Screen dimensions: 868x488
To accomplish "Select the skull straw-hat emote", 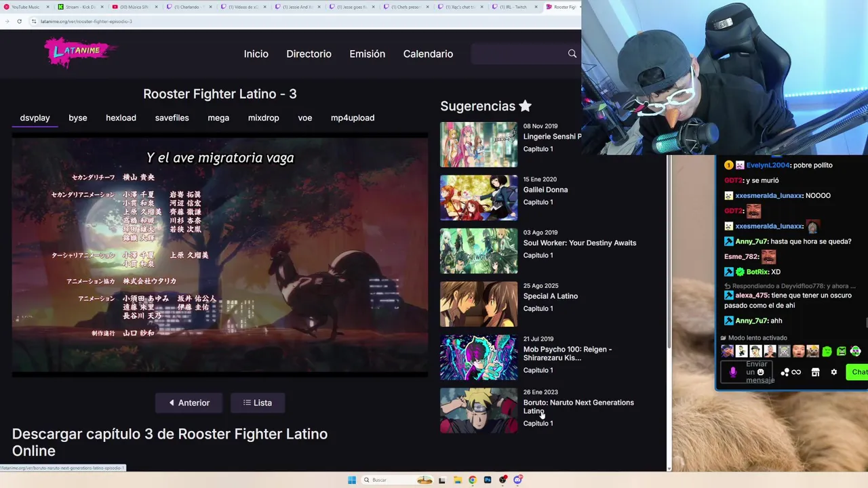I will pyautogui.click(x=785, y=351).
